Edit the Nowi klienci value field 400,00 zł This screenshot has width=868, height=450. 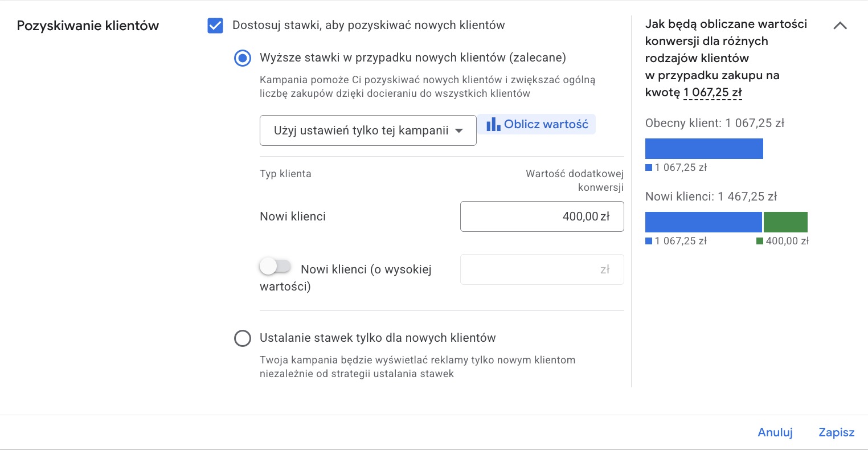(542, 216)
